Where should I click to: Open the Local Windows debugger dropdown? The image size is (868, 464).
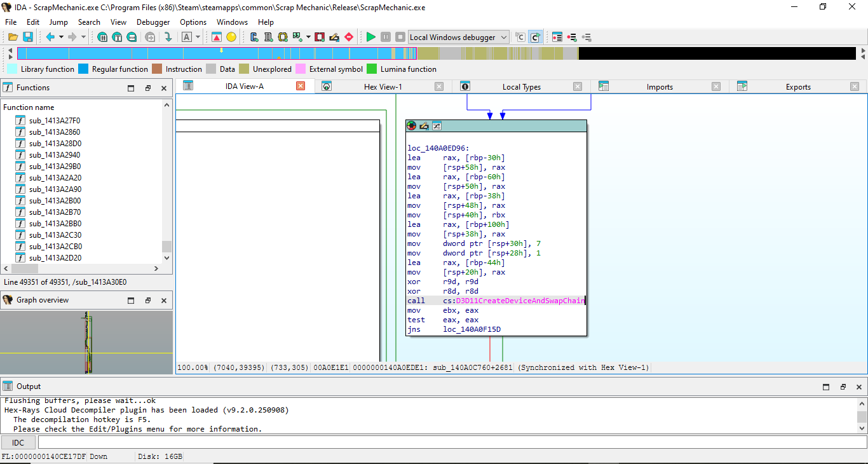tap(458, 37)
